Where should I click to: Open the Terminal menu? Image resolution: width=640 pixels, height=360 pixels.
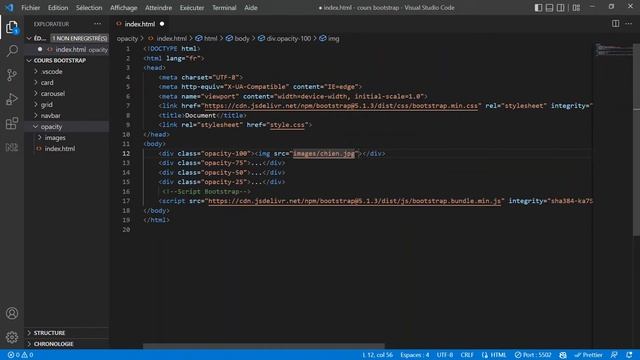pyautogui.click(x=224, y=8)
